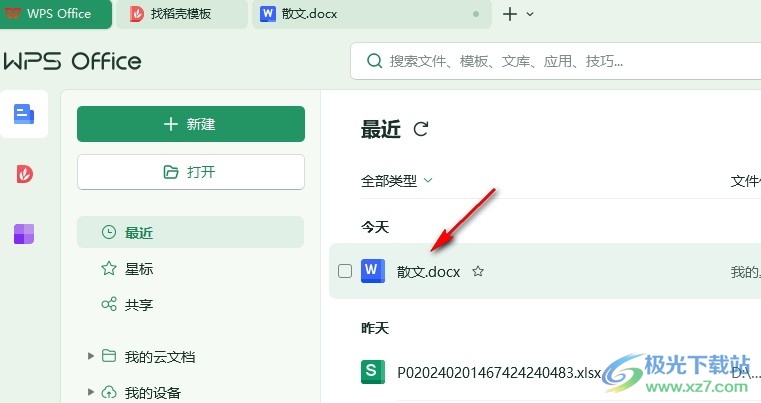Expand 我的设备 tree node

tap(91, 392)
